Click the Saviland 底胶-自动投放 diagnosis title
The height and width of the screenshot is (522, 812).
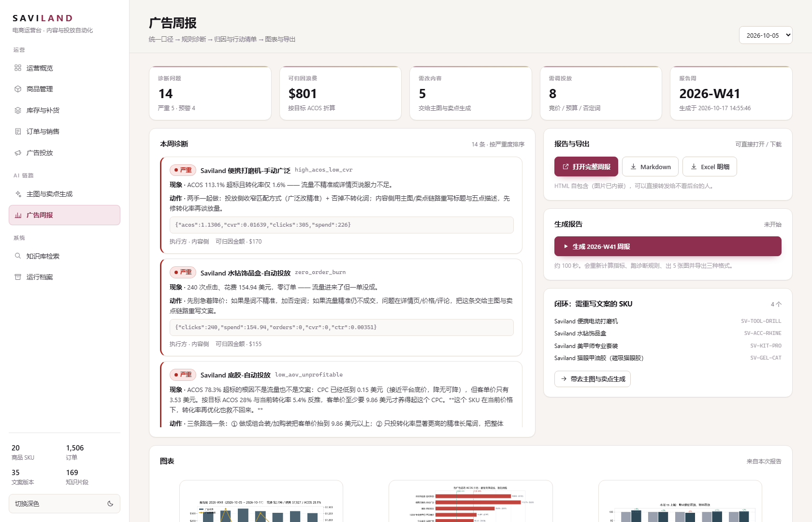[235, 375]
